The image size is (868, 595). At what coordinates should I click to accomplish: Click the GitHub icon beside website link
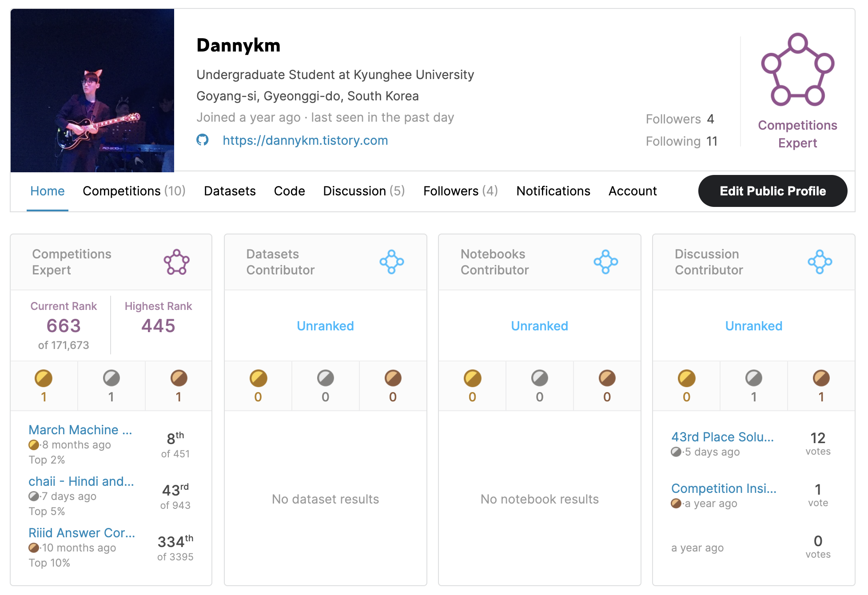click(x=203, y=140)
